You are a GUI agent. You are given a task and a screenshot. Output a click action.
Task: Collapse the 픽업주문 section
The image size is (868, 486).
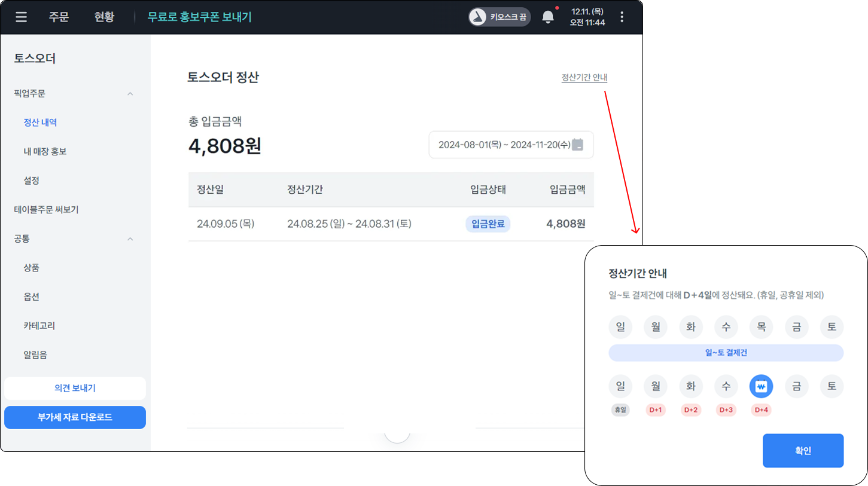pyautogui.click(x=130, y=94)
